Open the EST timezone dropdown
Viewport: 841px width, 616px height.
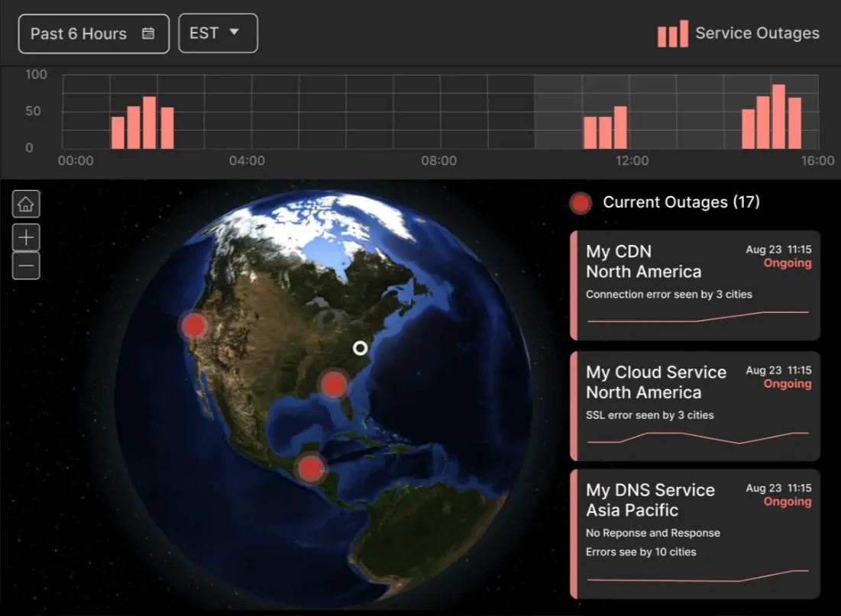(x=218, y=33)
